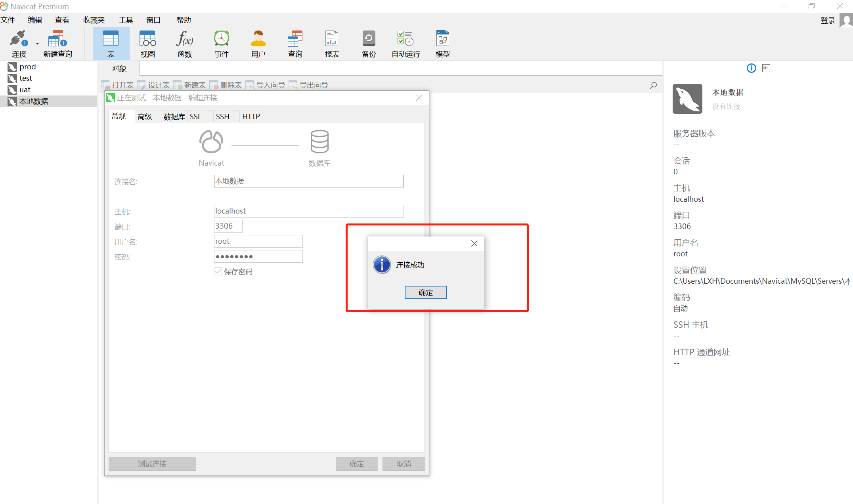The width and height of the screenshot is (853, 504).
Task: Click the search magnifier icon in objects pane
Action: (653, 85)
